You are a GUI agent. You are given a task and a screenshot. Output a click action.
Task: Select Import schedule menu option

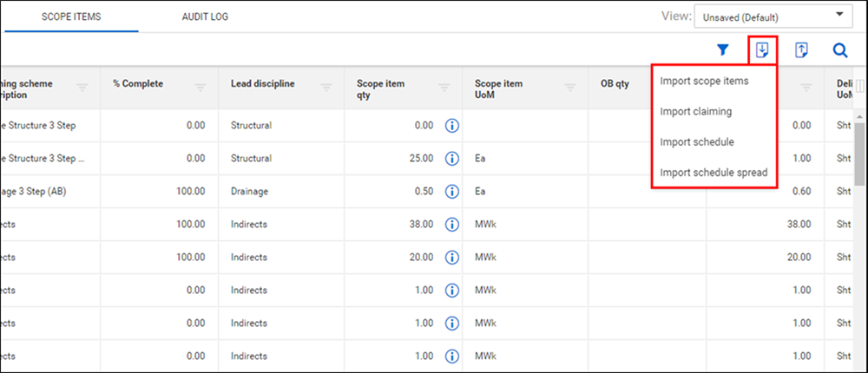[x=697, y=142]
